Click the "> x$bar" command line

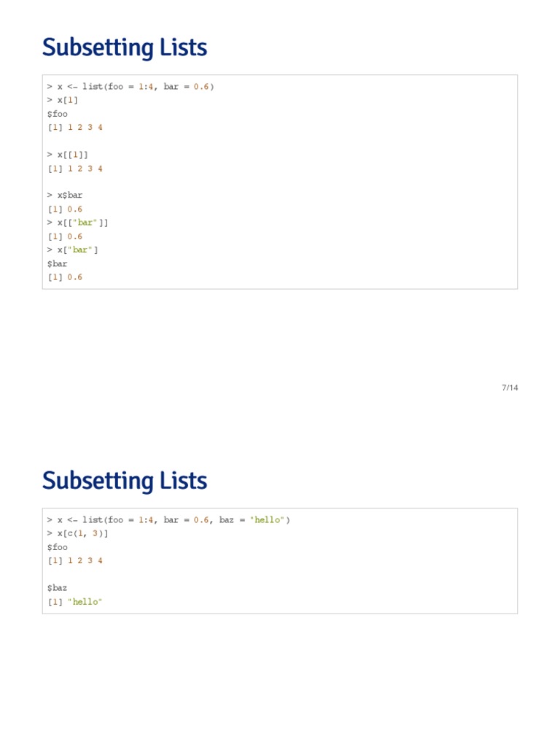65,196
